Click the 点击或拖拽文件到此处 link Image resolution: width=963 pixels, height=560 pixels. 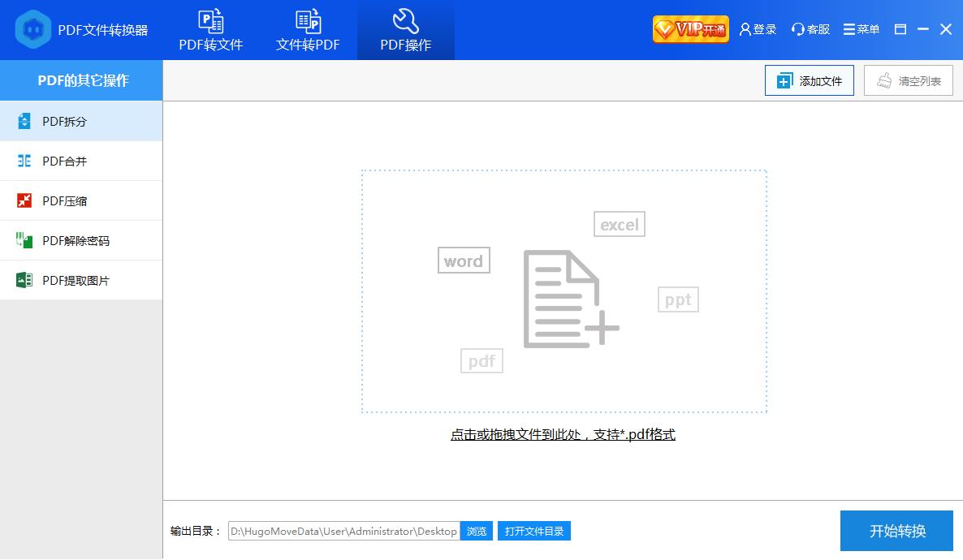(x=563, y=434)
